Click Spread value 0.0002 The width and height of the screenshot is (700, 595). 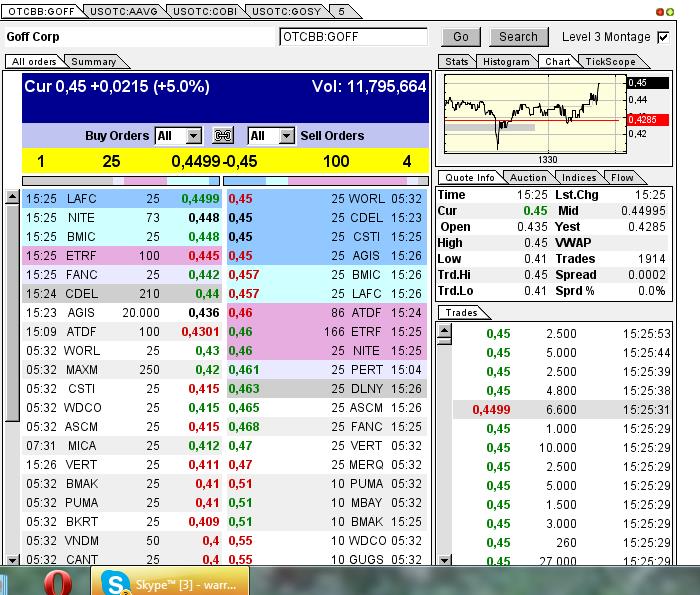coord(646,275)
